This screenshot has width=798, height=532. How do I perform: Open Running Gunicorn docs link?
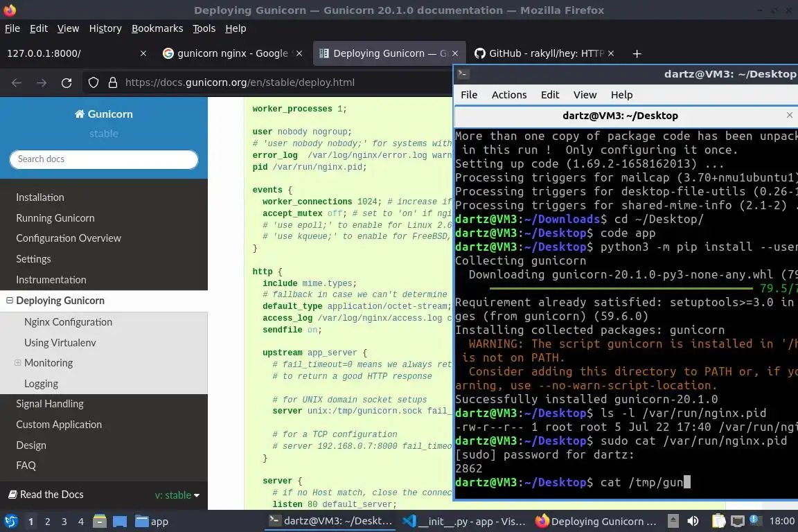[x=55, y=218]
